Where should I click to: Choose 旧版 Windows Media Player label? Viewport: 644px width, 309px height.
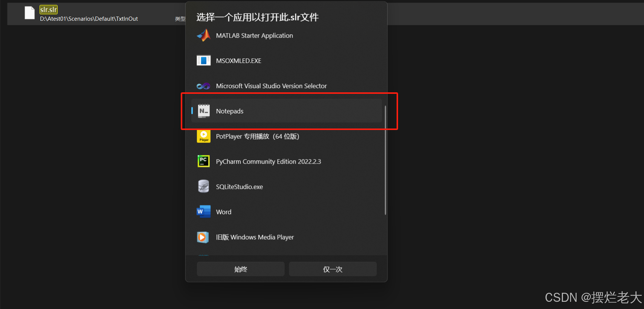(x=255, y=237)
